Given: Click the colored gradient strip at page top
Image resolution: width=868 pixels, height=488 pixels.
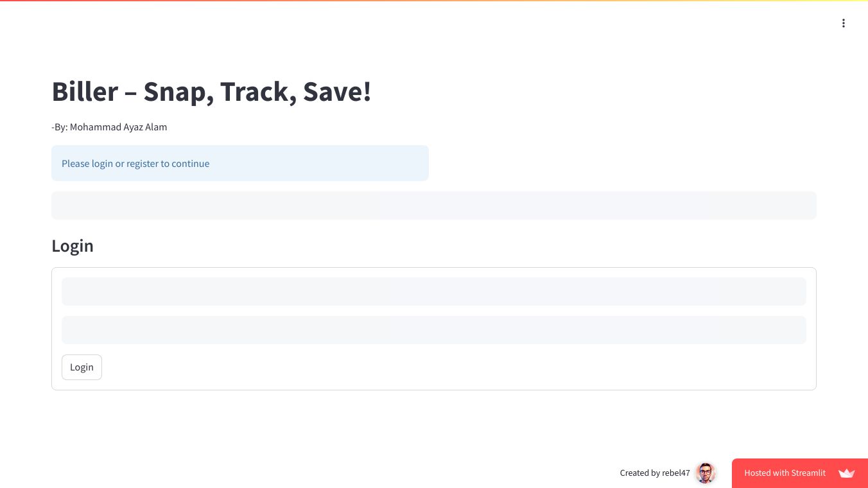Looking at the screenshot, I should [x=433, y=1].
